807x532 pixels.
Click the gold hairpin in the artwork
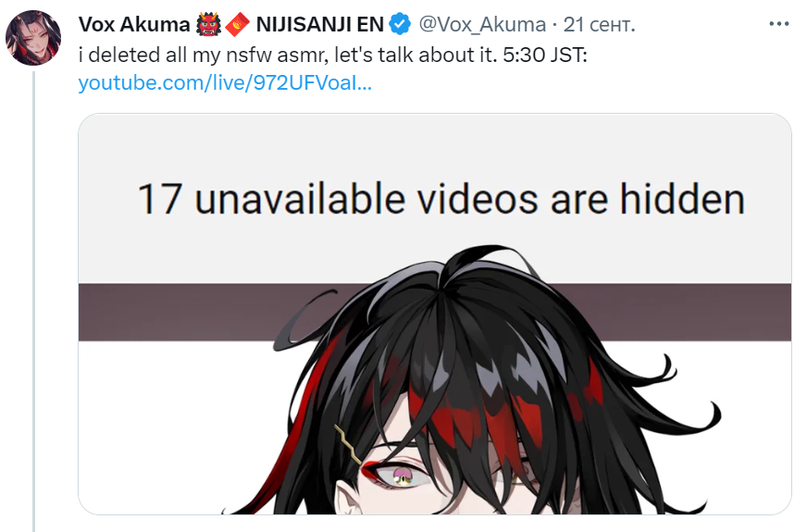(x=348, y=443)
